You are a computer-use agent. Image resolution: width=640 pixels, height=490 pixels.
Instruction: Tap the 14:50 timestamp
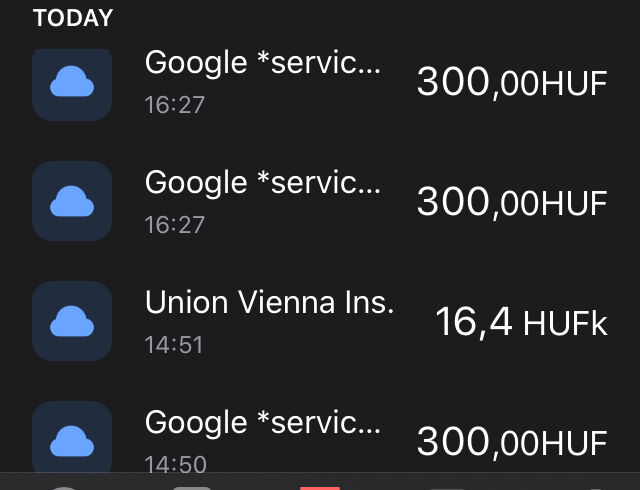click(x=176, y=465)
